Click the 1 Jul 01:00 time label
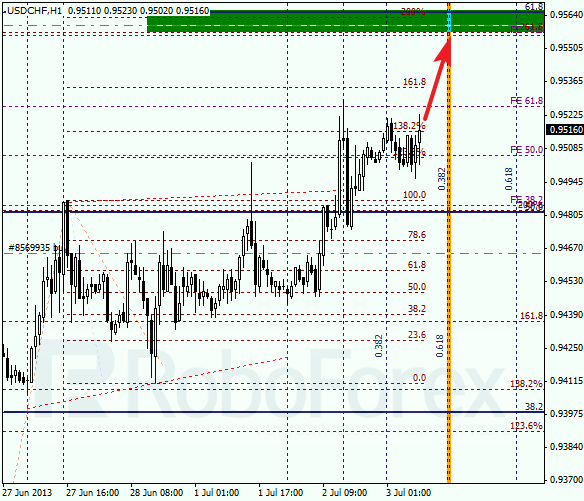 [x=216, y=492]
